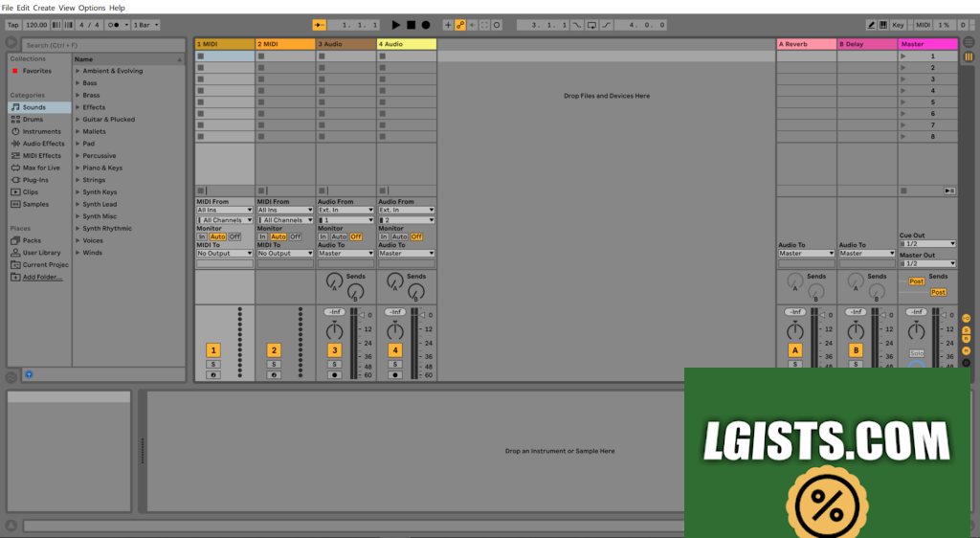Open the File menu
980x538 pixels.
[x=7, y=8]
